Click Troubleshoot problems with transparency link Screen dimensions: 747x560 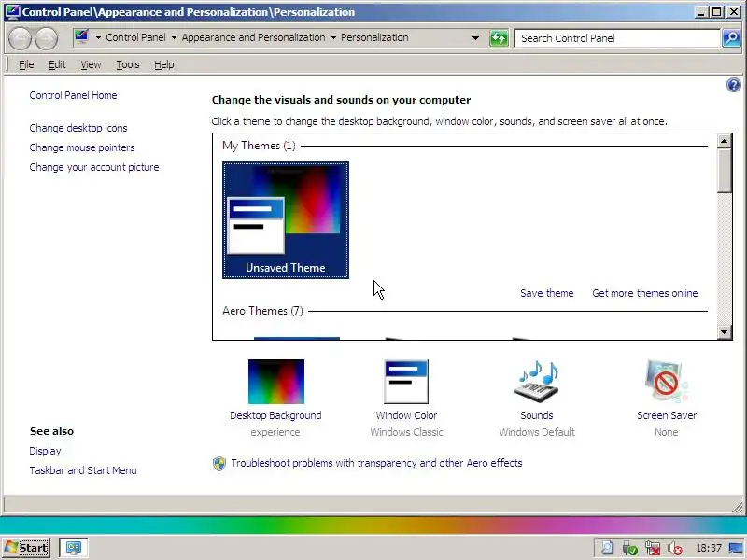[376, 463]
